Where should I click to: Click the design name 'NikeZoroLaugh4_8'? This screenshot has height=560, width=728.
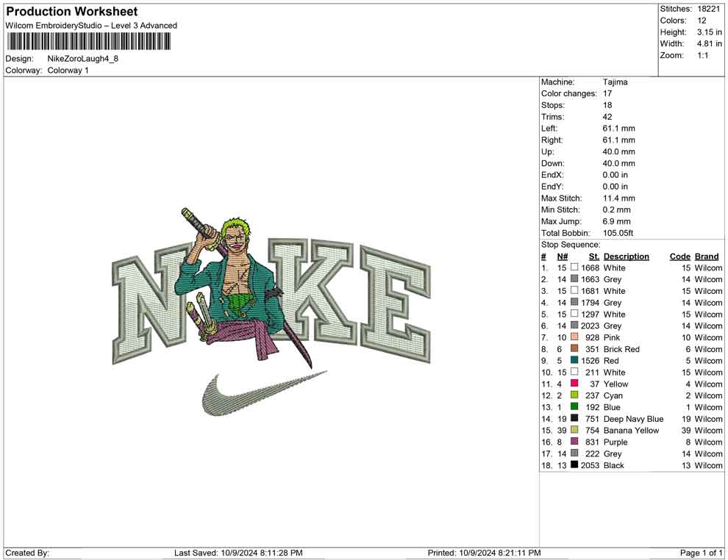pyautogui.click(x=82, y=59)
